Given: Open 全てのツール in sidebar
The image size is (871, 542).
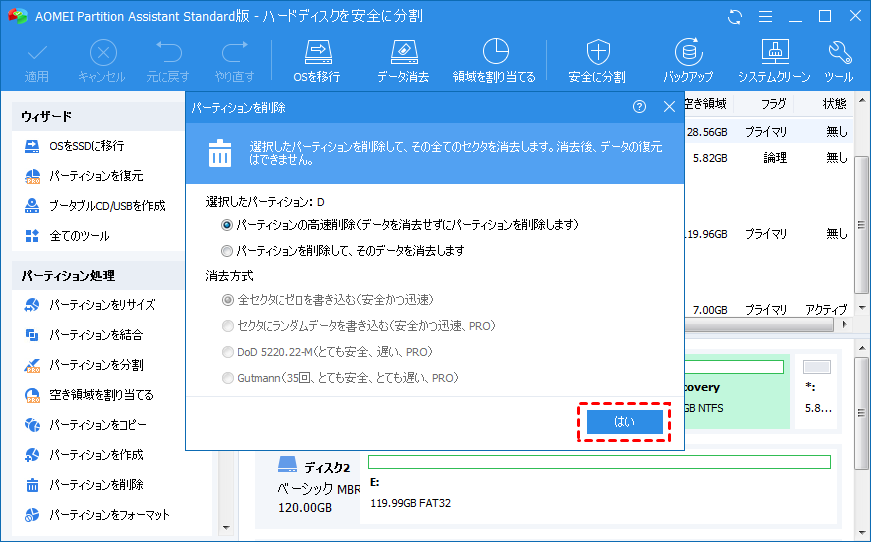Looking at the screenshot, I should click(x=67, y=236).
